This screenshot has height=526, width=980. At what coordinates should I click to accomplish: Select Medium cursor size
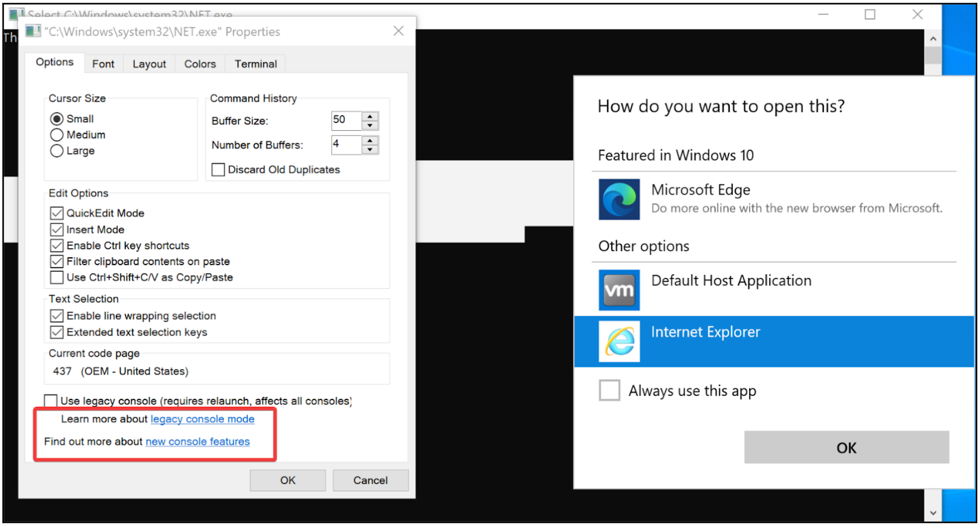click(x=57, y=135)
